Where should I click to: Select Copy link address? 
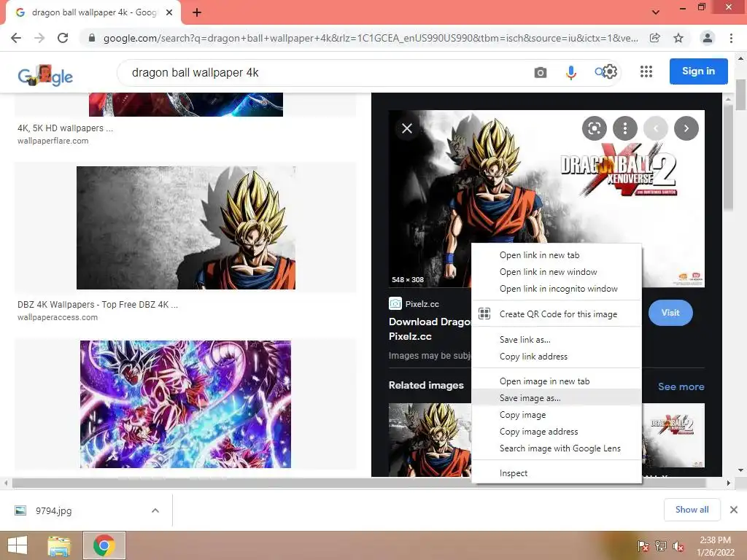(x=557, y=356)
